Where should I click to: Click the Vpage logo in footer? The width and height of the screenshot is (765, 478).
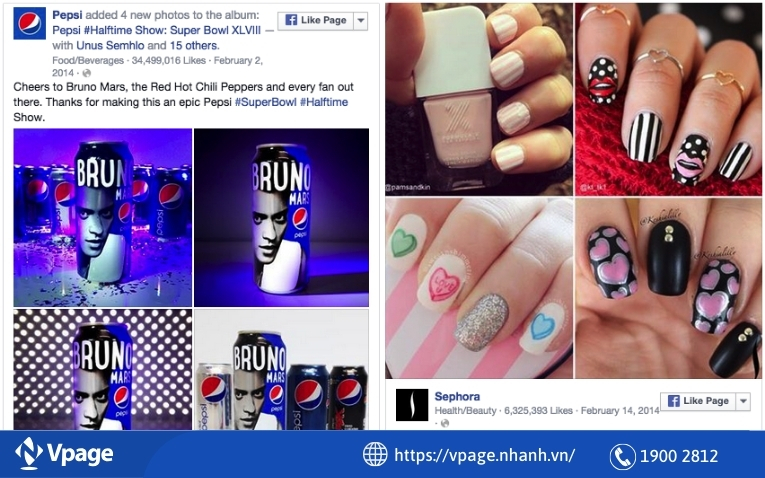pos(64,454)
